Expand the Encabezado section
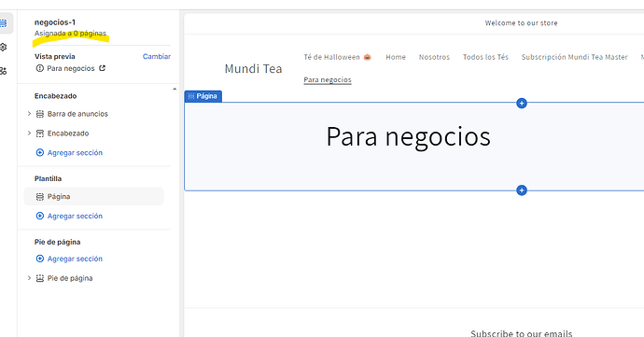This screenshot has height=337, width=644. 29,133
